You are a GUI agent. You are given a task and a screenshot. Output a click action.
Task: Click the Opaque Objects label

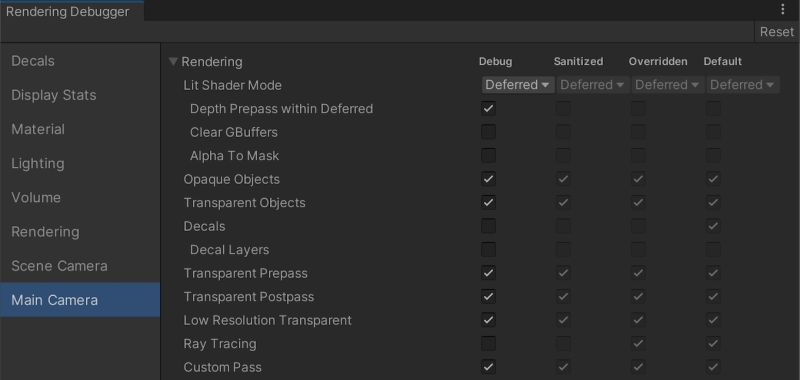pyautogui.click(x=232, y=179)
